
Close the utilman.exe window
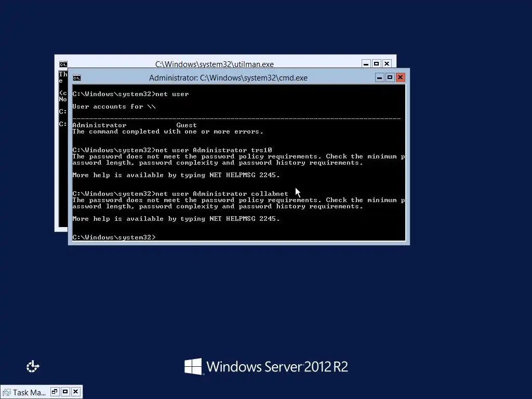click(387, 64)
